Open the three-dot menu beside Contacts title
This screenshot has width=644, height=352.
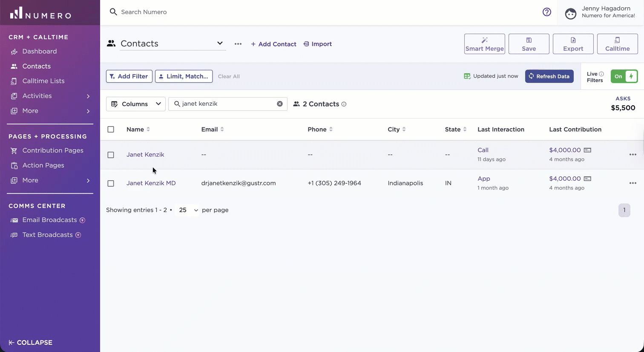(238, 44)
